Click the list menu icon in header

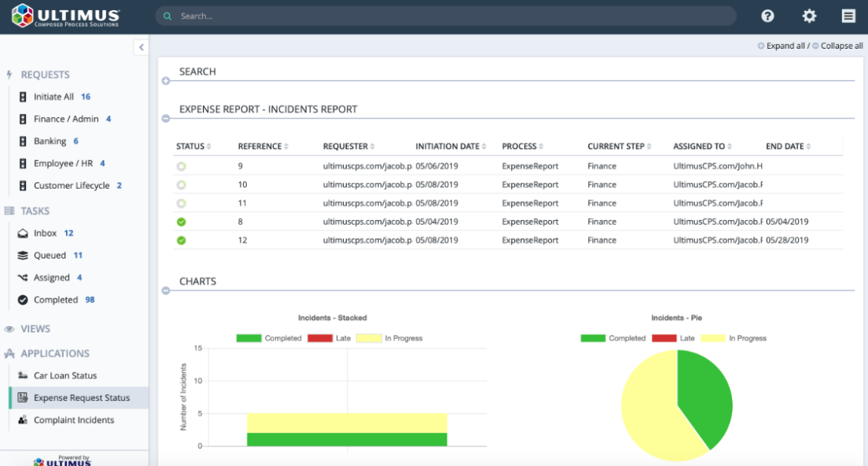(x=848, y=16)
